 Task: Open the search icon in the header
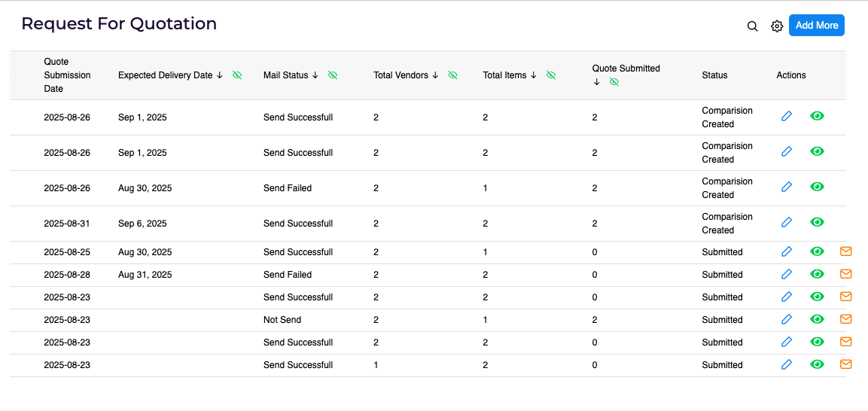pyautogui.click(x=752, y=26)
